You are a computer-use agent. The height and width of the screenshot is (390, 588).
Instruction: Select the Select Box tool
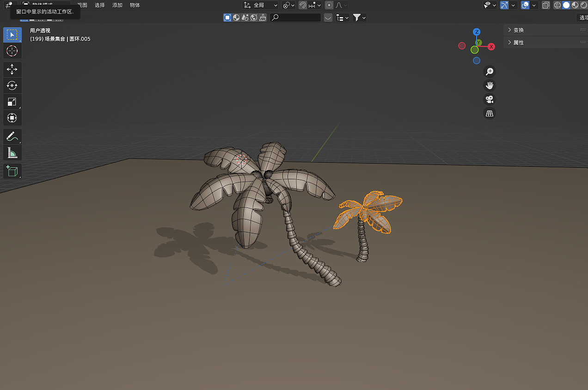pyautogui.click(x=12, y=35)
